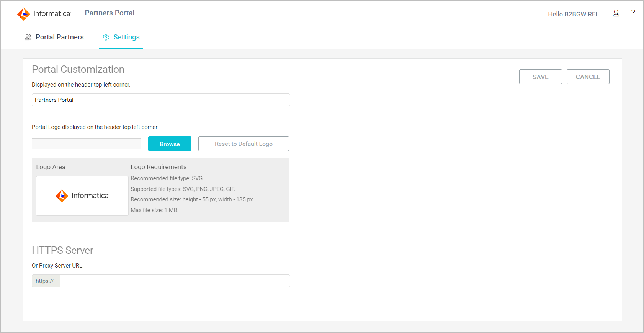644x333 pixels.
Task: Switch to the Portal Partners tab
Action: pos(54,37)
